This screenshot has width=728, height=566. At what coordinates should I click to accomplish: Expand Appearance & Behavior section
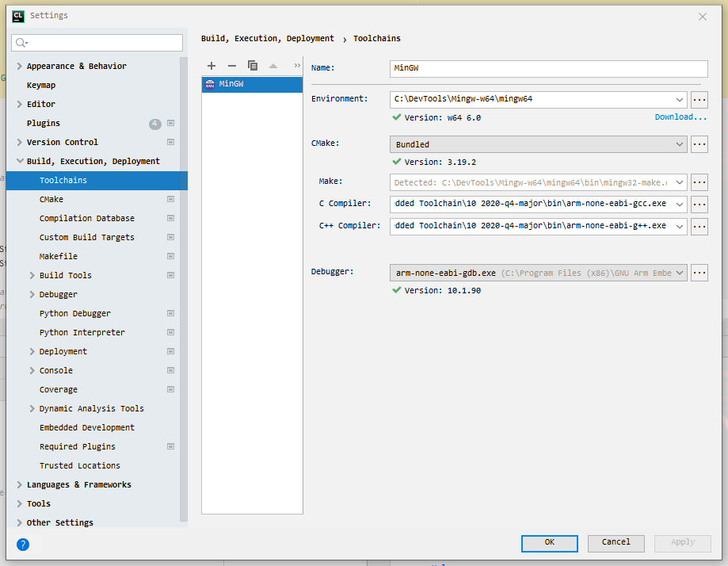(20, 66)
